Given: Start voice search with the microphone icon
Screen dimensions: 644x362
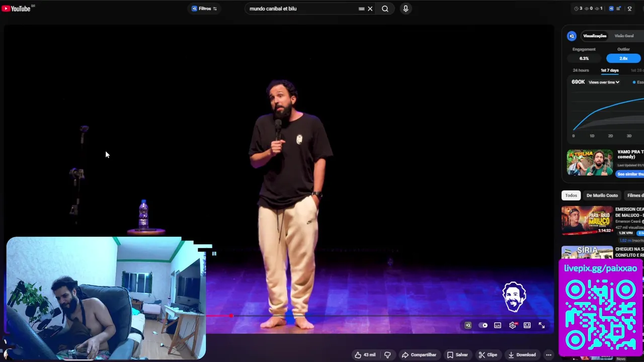Looking at the screenshot, I should coord(406,9).
